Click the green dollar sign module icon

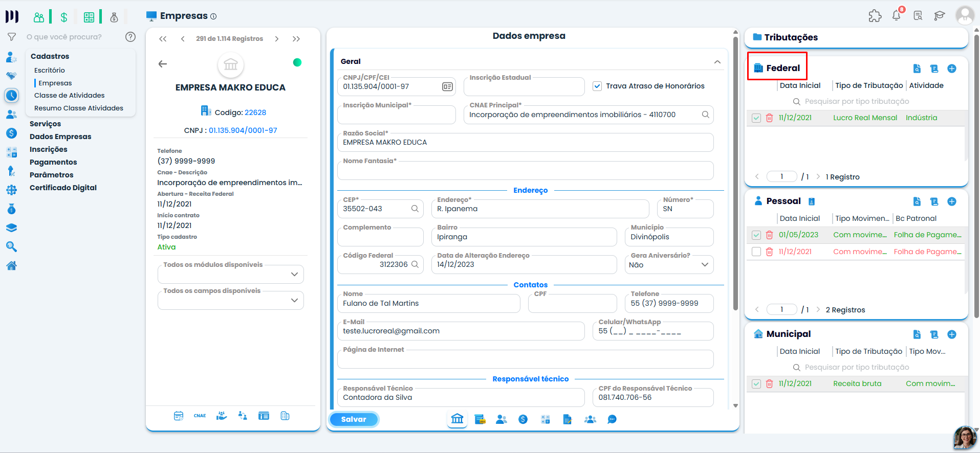pyautogui.click(x=64, y=17)
